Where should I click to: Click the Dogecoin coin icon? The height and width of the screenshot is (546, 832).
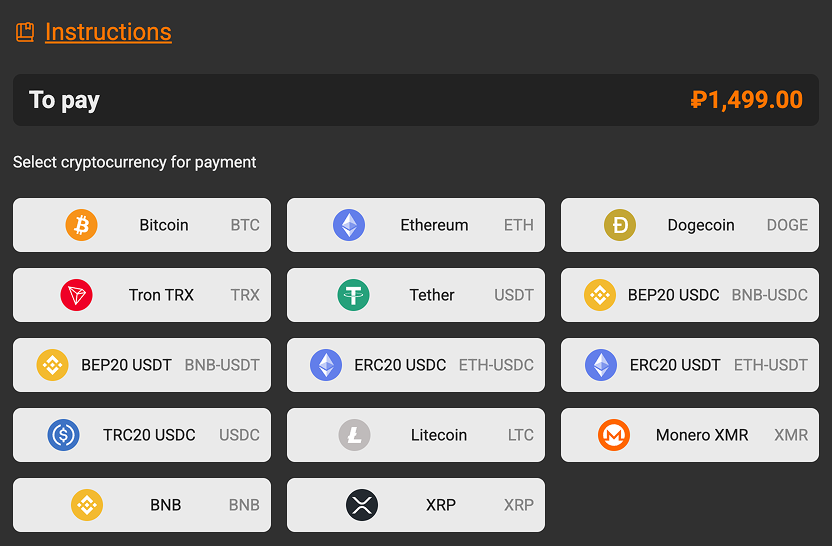620,225
